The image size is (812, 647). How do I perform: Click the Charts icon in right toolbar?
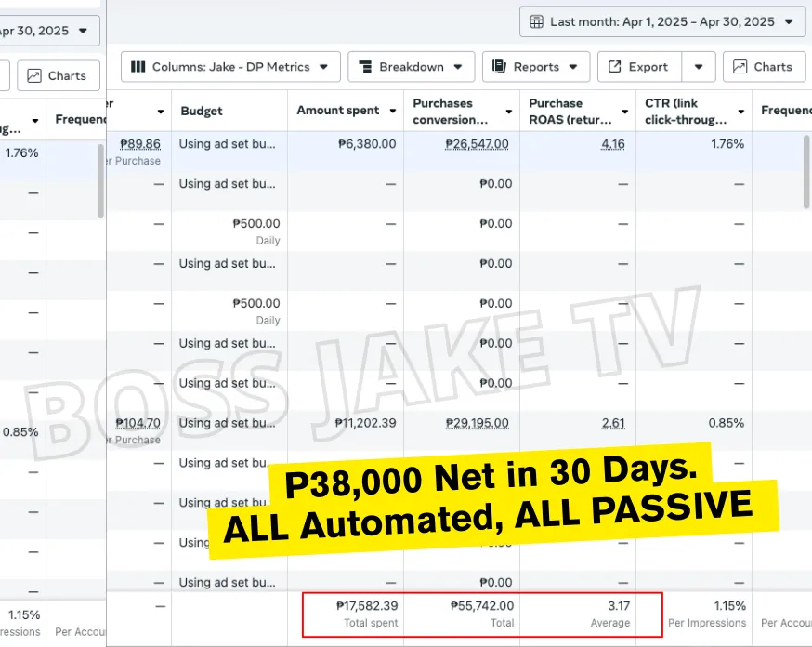(740, 67)
